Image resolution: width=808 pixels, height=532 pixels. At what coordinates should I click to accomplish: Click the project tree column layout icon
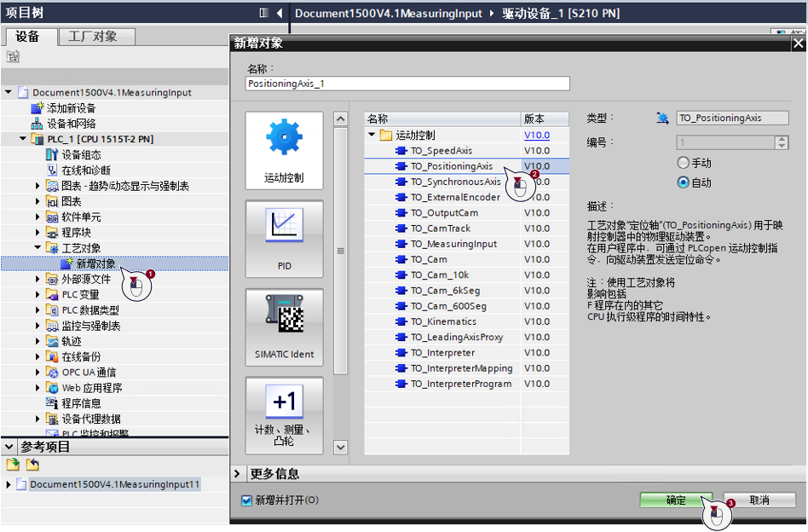pyautogui.click(x=264, y=13)
